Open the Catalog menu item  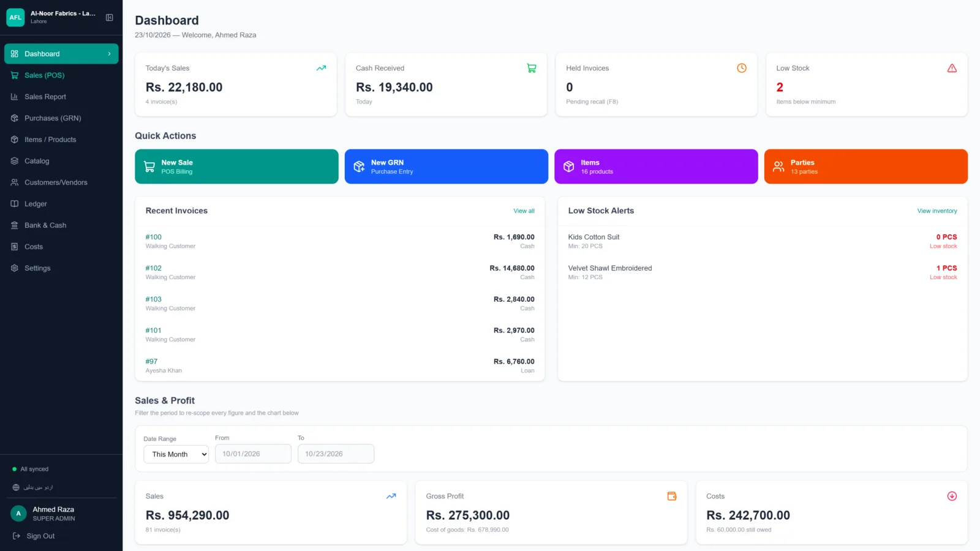(x=61, y=161)
